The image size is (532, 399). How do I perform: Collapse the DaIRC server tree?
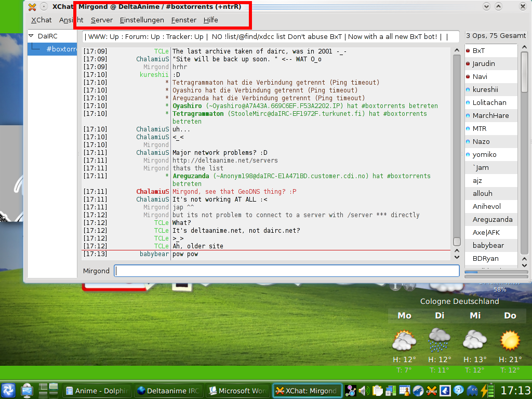(x=31, y=36)
